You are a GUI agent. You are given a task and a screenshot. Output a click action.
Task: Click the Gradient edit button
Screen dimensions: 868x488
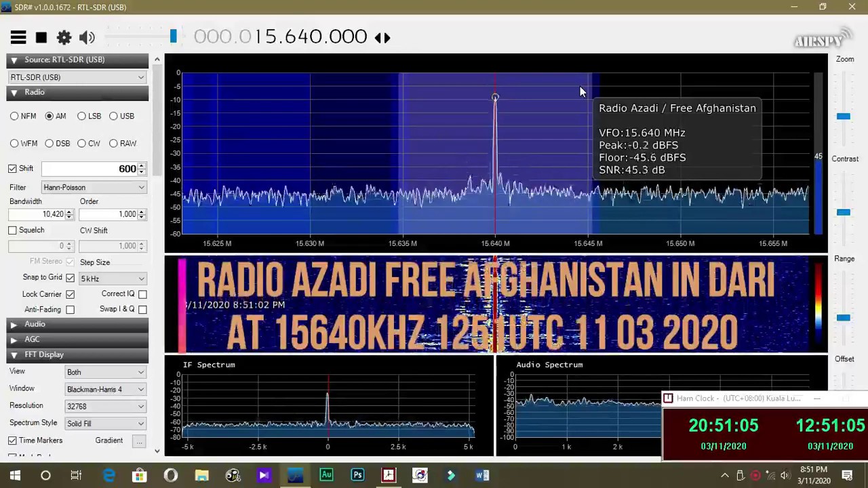click(139, 441)
